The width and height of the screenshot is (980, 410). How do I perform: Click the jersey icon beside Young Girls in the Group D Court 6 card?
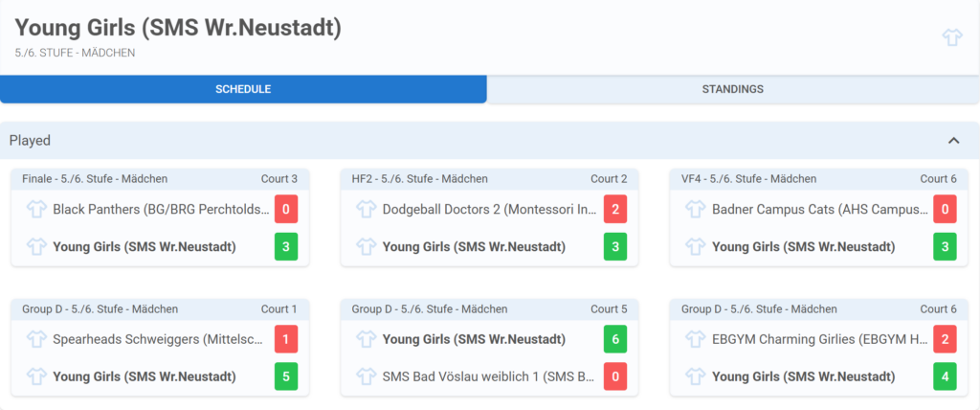click(x=695, y=376)
